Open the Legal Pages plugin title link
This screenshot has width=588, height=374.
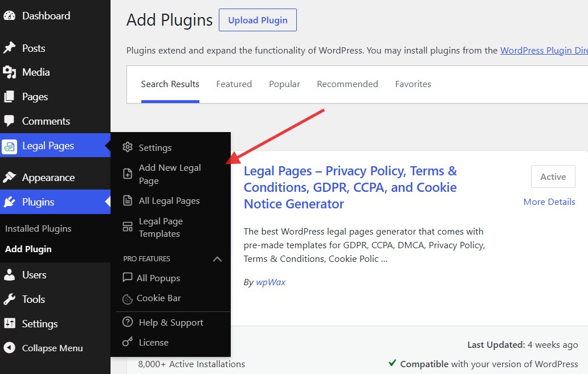350,187
